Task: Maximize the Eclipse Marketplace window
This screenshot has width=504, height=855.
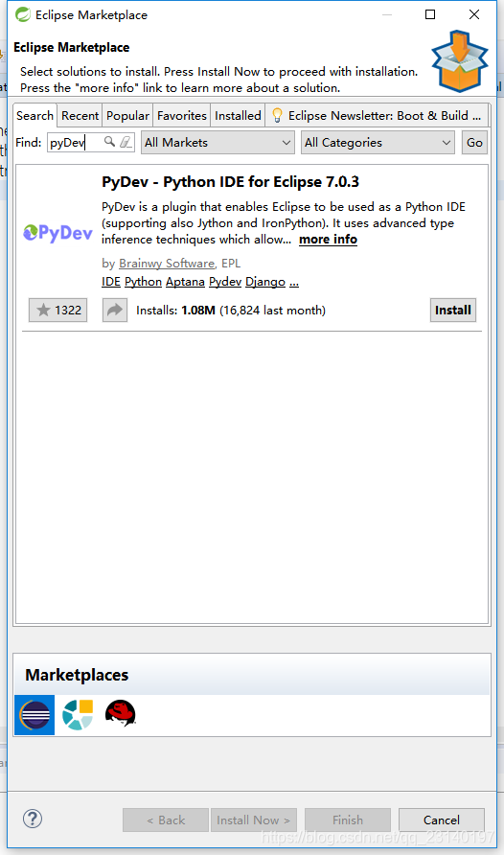Action: tap(430, 14)
